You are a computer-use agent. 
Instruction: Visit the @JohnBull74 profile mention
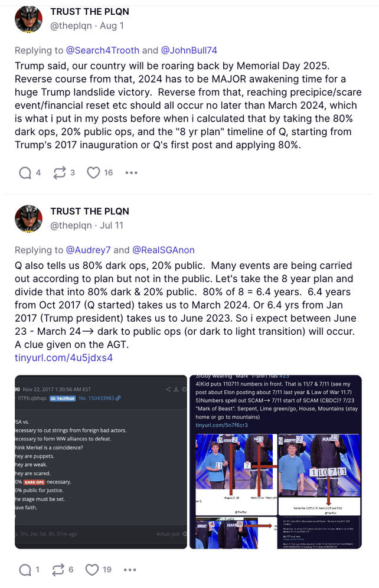coord(188,50)
